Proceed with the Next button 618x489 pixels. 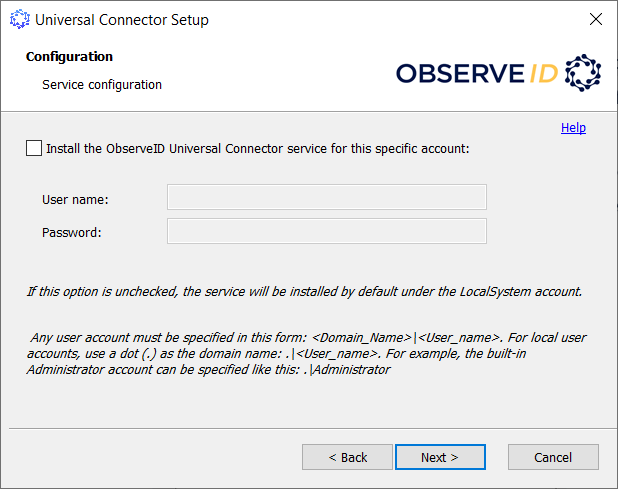[x=440, y=457]
